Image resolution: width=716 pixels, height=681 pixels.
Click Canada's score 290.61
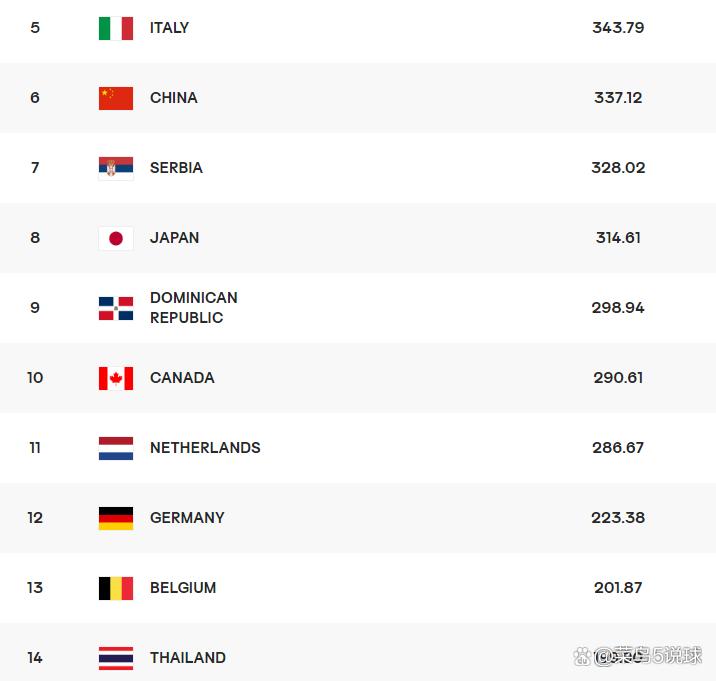pyautogui.click(x=618, y=378)
